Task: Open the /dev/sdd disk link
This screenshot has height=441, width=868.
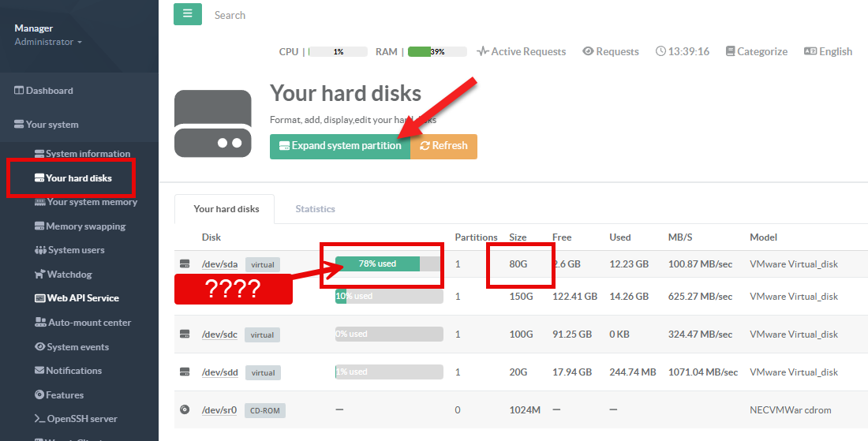Action: coord(219,372)
